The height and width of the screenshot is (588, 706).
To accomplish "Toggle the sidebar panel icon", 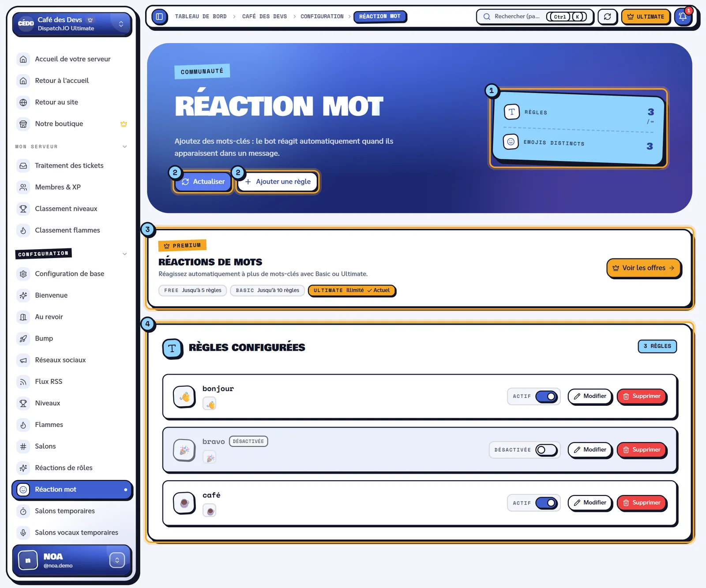I will tap(159, 17).
